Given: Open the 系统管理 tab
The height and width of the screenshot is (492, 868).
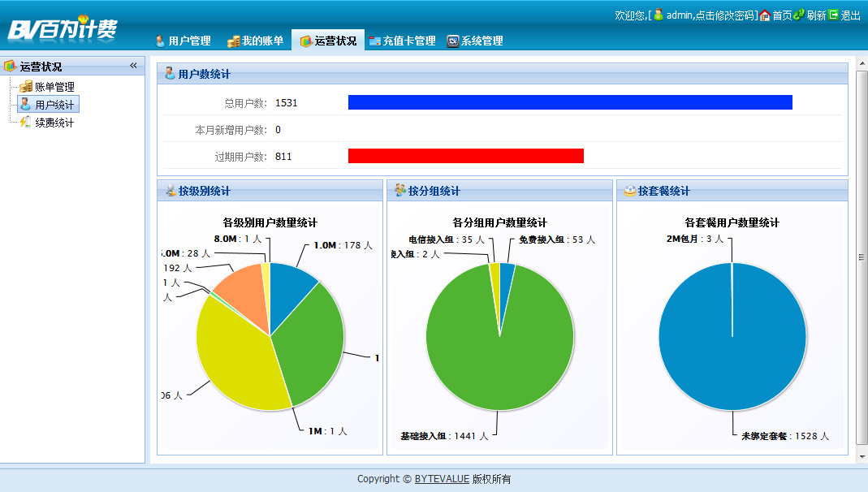Looking at the screenshot, I should [x=475, y=41].
